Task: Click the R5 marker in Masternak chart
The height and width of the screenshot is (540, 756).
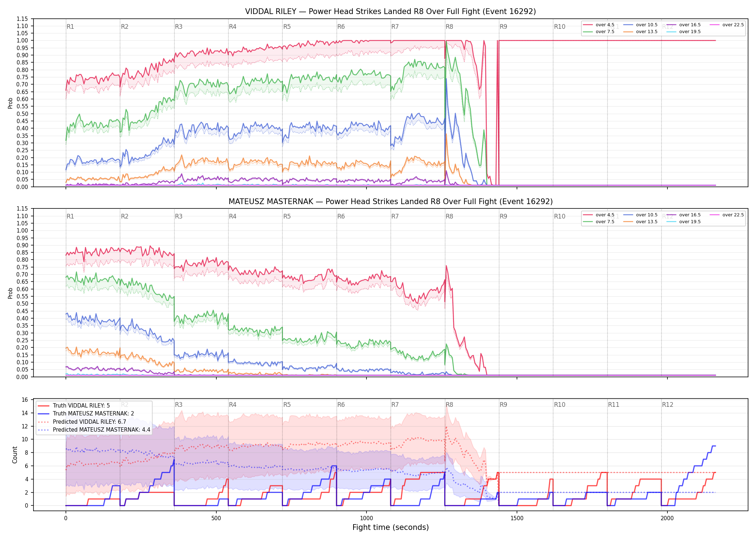Action: (287, 216)
